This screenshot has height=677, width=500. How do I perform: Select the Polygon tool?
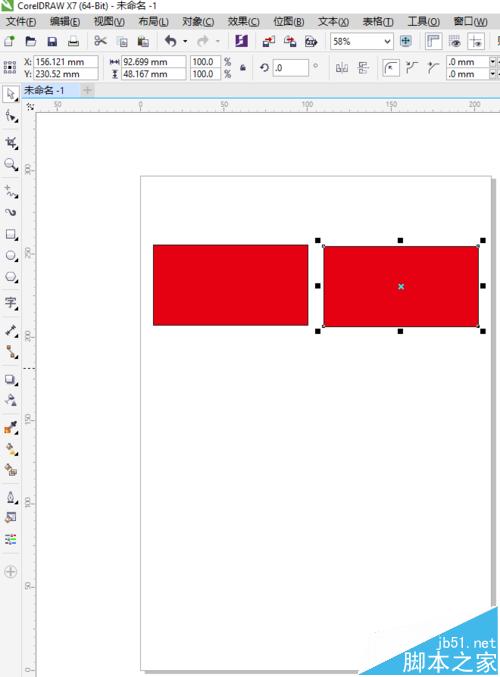(11, 277)
